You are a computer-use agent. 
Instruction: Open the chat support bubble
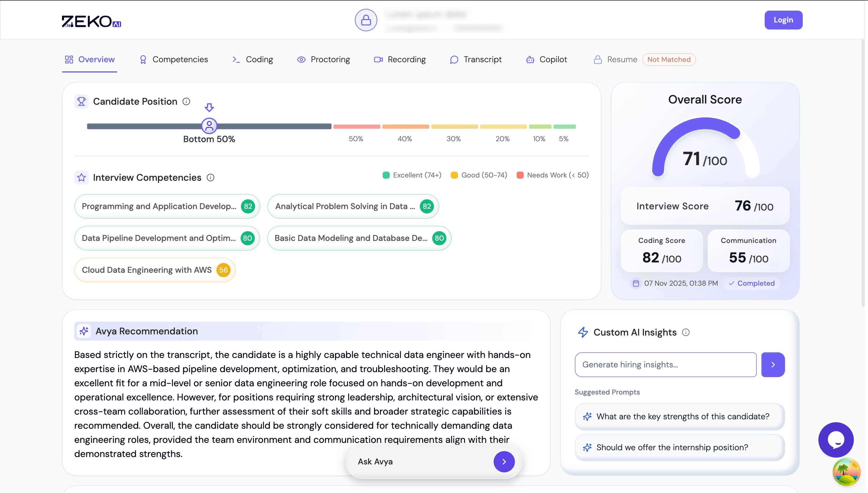point(836,440)
